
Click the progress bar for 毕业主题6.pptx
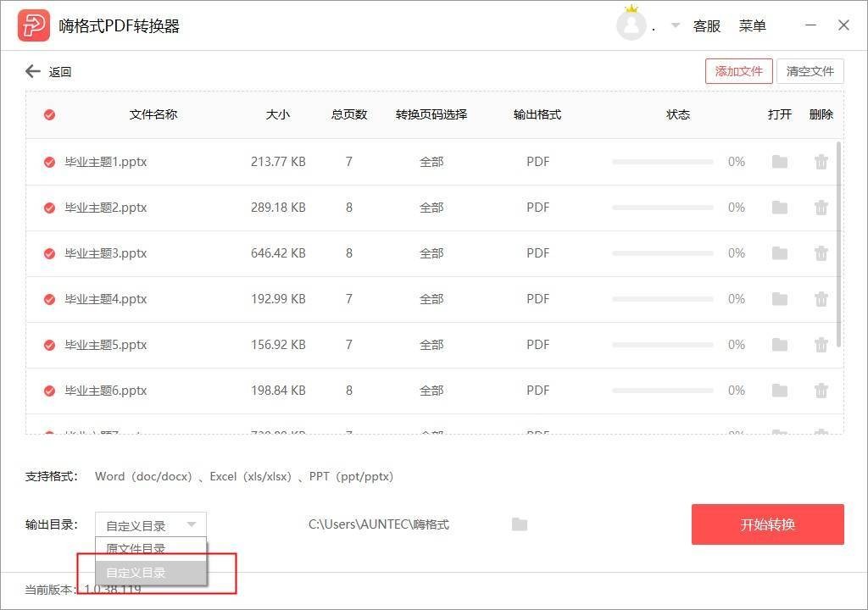(x=663, y=391)
